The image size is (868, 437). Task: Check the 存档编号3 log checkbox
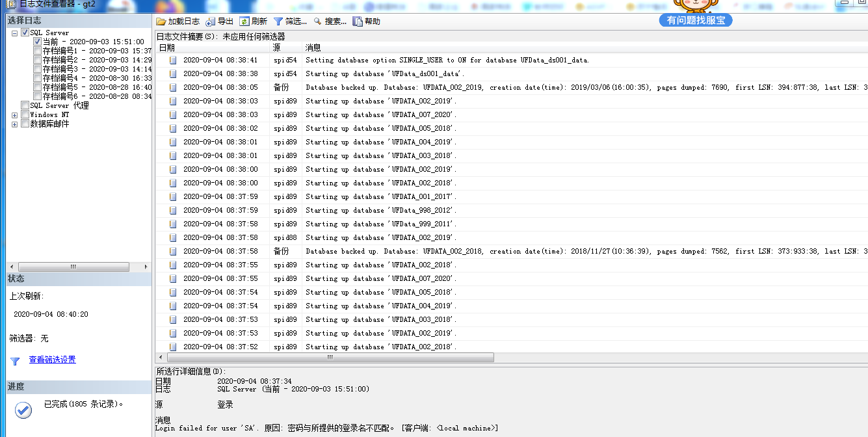37,69
